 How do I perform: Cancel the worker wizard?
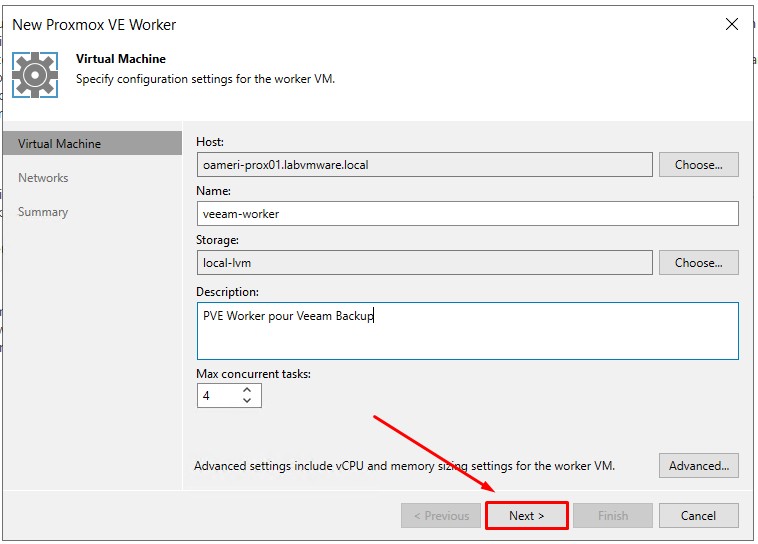click(698, 516)
